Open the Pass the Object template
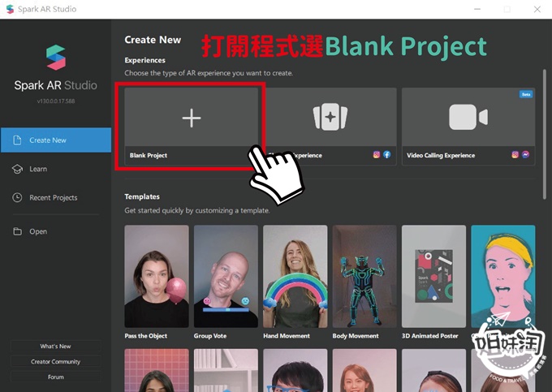The image size is (552, 392). tap(157, 277)
